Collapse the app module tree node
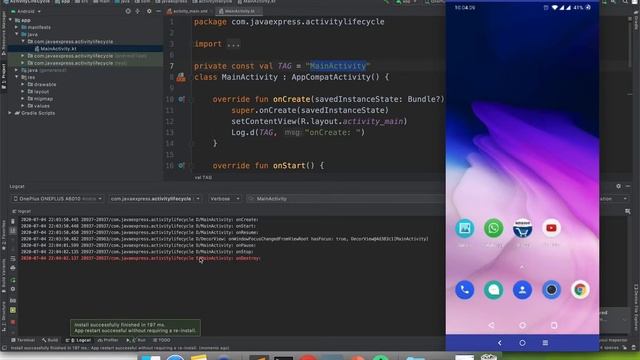 click(11, 20)
